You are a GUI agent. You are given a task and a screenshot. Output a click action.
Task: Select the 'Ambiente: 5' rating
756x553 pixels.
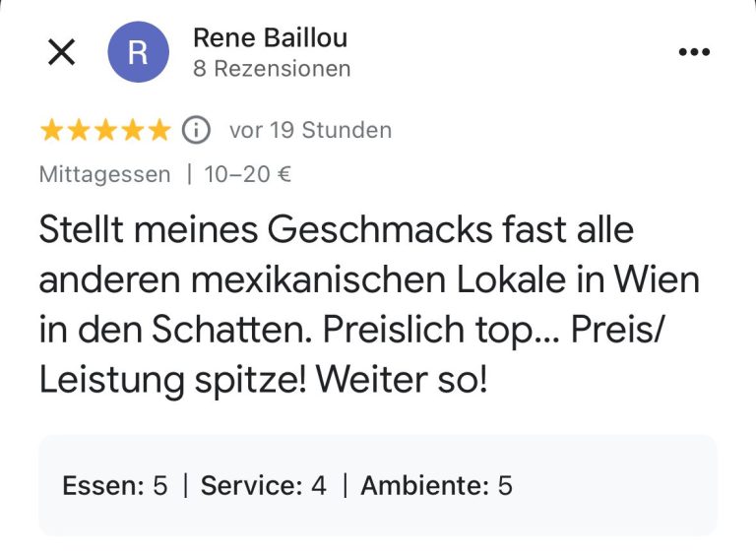point(436,485)
